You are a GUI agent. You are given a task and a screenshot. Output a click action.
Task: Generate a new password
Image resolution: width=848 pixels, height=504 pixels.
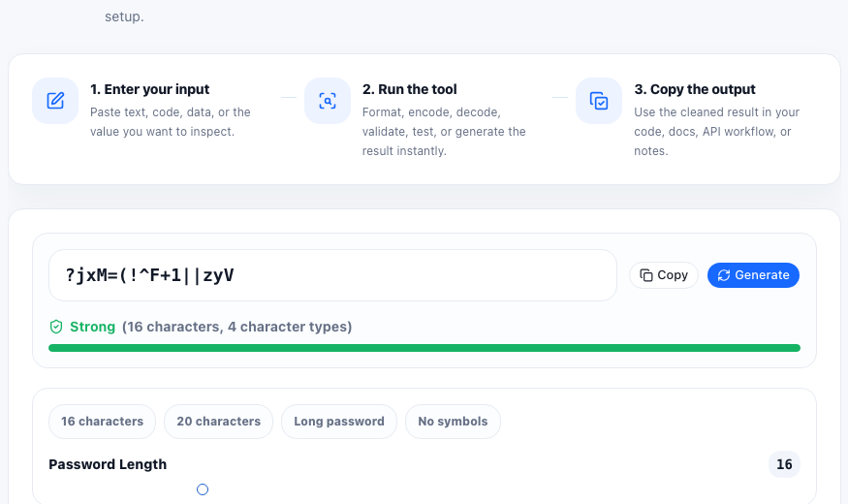(x=753, y=275)
